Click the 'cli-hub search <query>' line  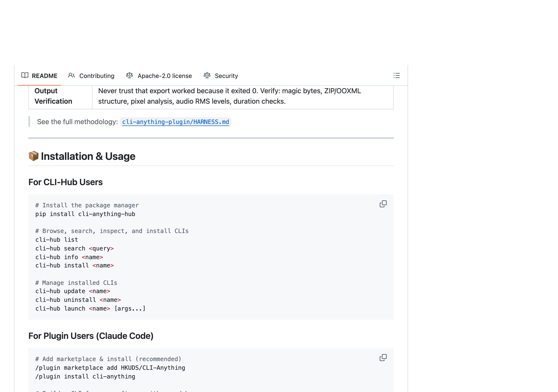point(75,248)
